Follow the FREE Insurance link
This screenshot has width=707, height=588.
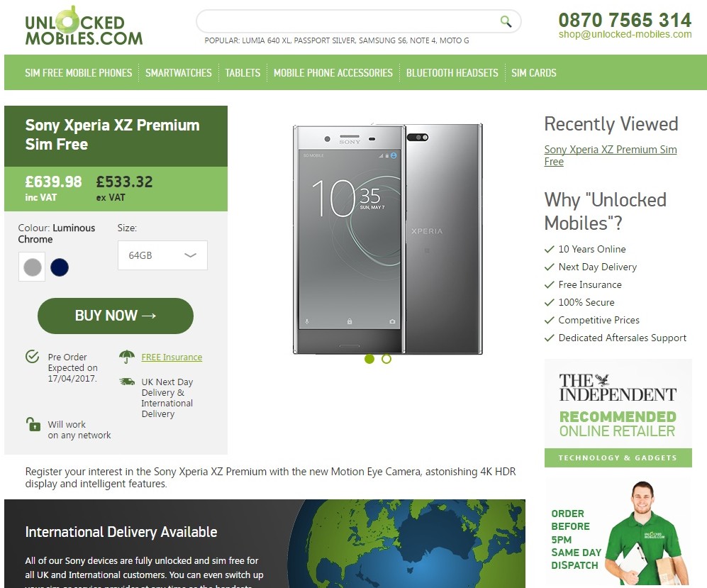pyautogui.click(x=172, y=357)
